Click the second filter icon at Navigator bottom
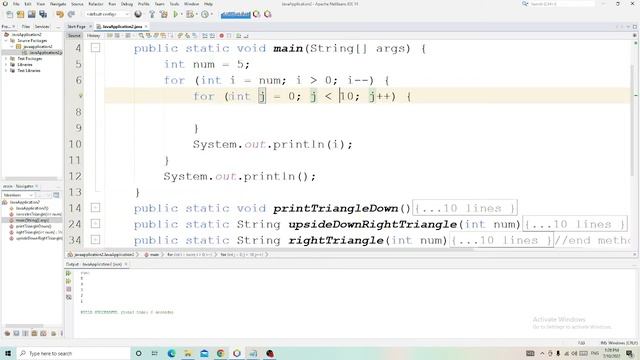The width and height of the screenshot is (640, 360). click(16, 333)
